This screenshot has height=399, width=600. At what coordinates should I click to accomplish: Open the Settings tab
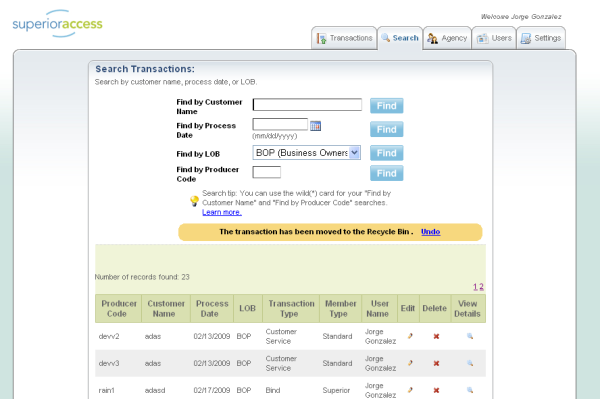click(x=541, y=38)
